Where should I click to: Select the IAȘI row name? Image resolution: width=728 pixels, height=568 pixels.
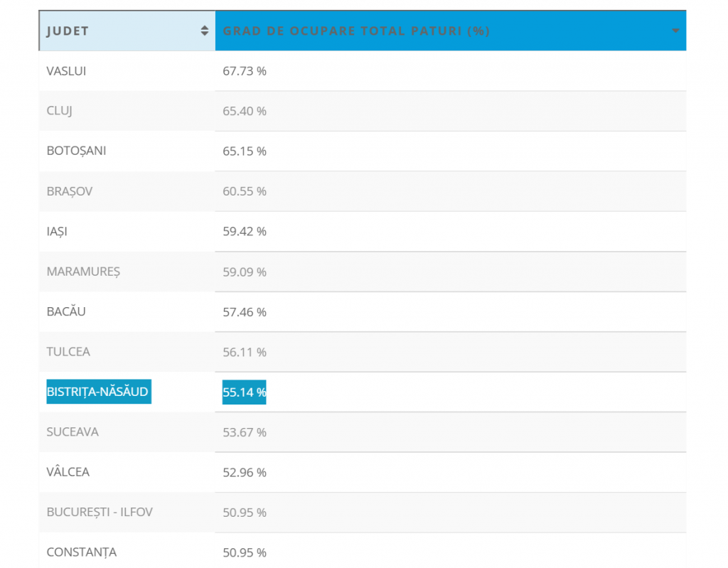[57, 232]
